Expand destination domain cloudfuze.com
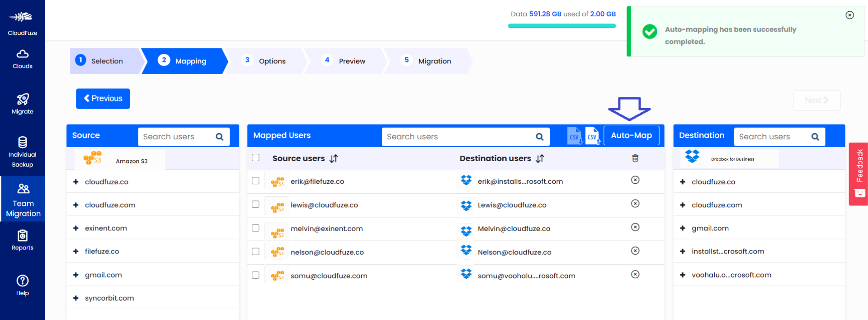This screenshot has width=868, height=320. point(683,205)
